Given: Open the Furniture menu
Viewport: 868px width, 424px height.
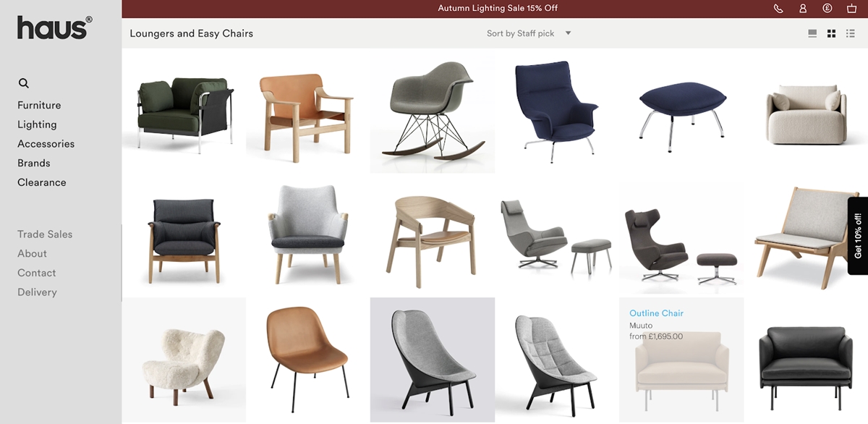Looking at the screenshot, I should point(39,105).
